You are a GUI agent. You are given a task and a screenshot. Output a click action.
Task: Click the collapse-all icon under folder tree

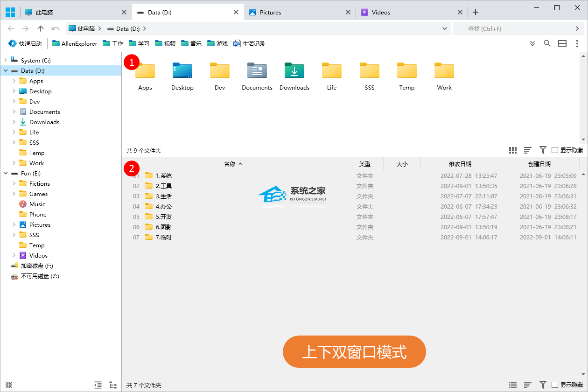click(9, 385)
